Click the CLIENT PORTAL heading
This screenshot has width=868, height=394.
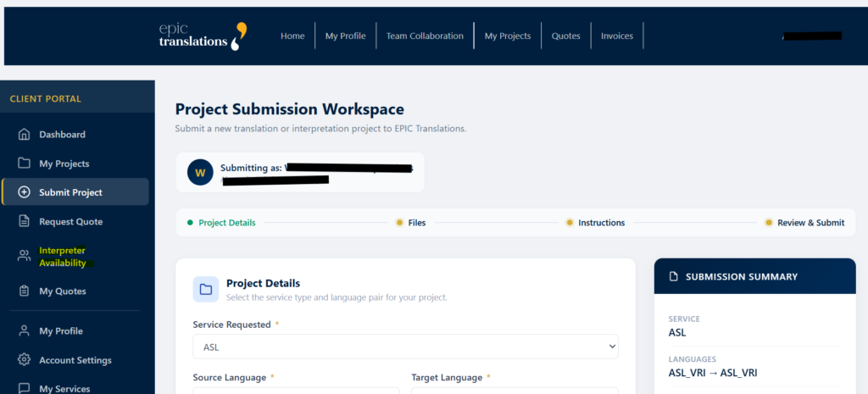point(46,99)
